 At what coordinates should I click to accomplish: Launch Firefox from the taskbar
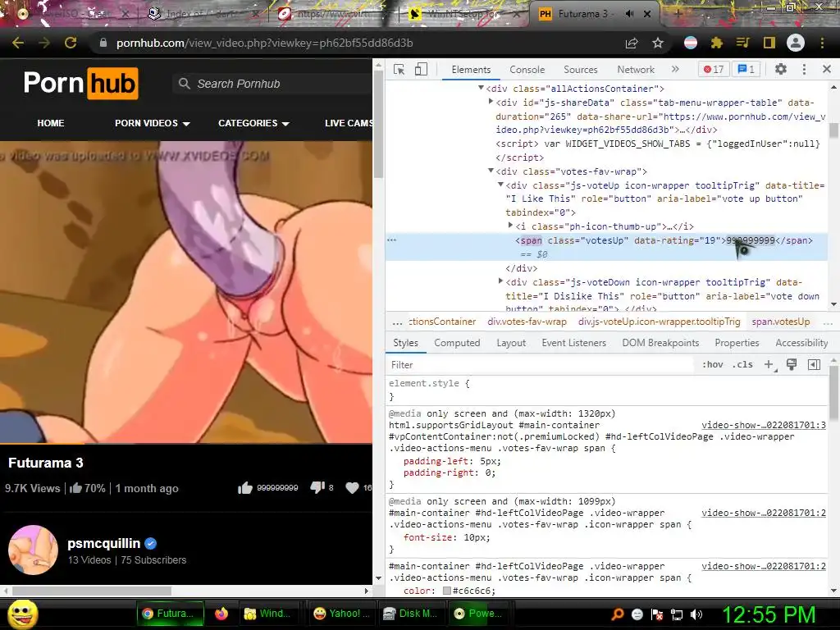[221, 614]
